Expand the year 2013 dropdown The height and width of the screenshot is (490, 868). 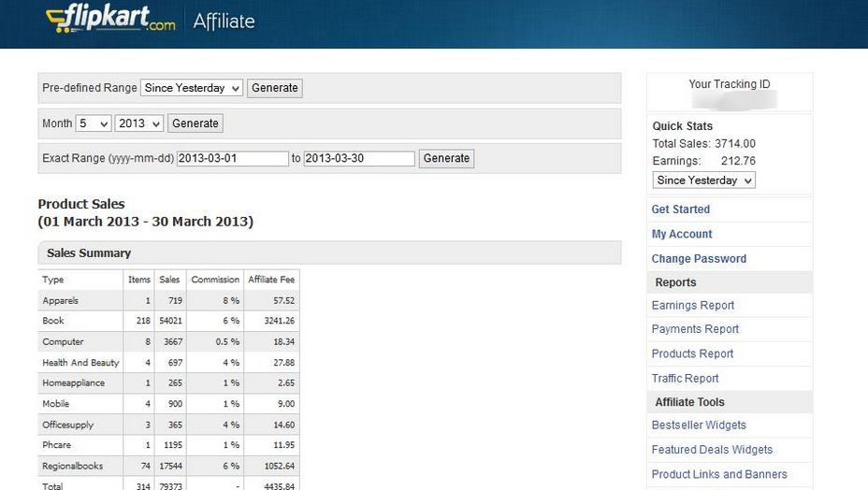click(x=138, y=123)
